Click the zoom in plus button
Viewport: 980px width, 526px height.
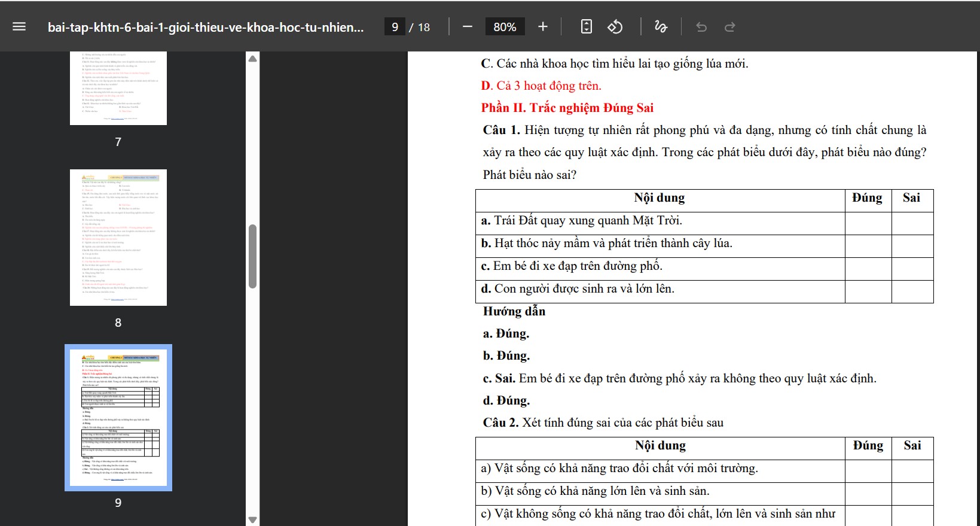(543, 27)
